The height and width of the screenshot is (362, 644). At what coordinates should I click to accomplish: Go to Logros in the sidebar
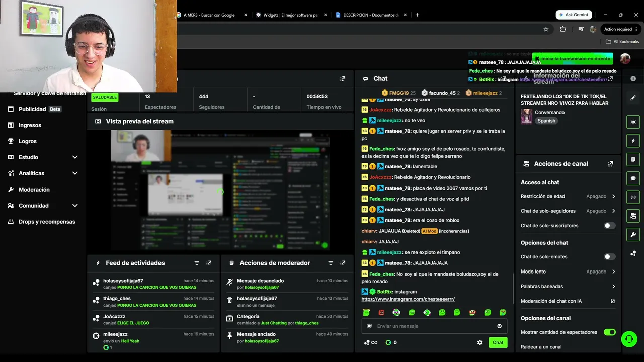(28, 141)
